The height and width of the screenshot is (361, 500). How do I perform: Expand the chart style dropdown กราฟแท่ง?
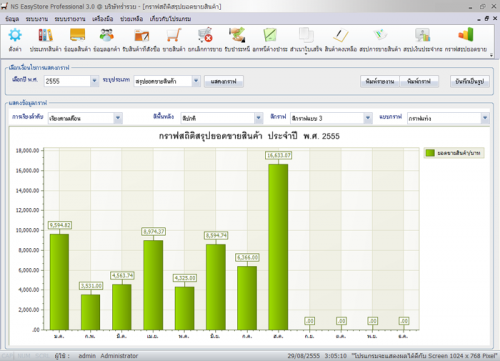[485, 118]
